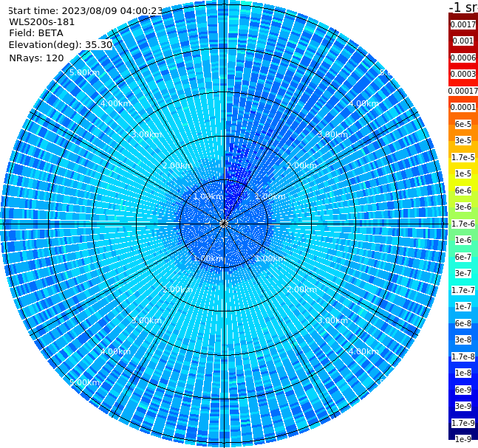Click the lower-left 5.00km range ring label
The height and width of the screenshot is (448, 478).
[x=84, y=382]
